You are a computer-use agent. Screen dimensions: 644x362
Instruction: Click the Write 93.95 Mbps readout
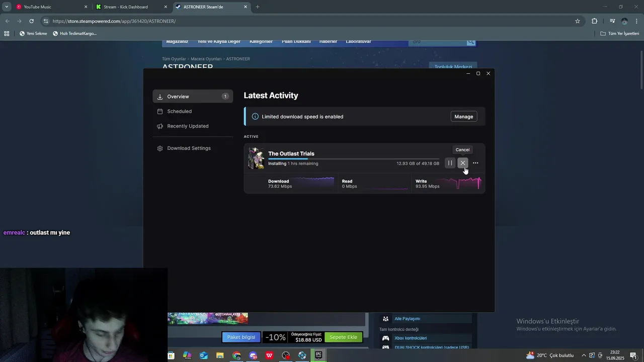pos(427,184)
